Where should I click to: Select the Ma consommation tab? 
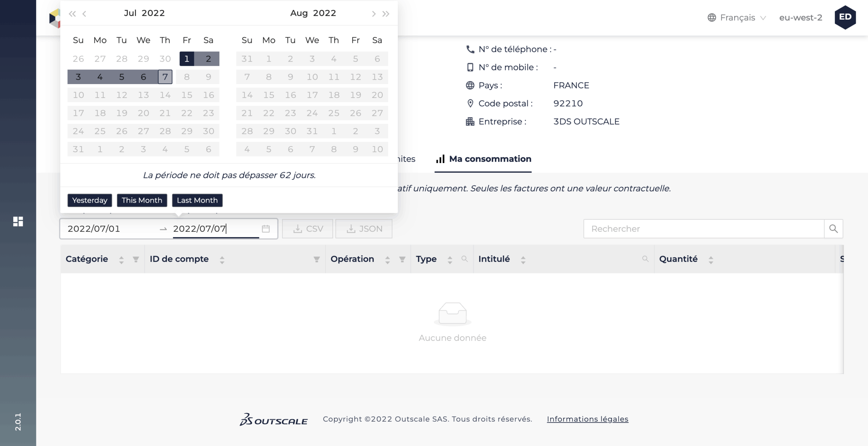pyautogui.click(x=483, y=159)
